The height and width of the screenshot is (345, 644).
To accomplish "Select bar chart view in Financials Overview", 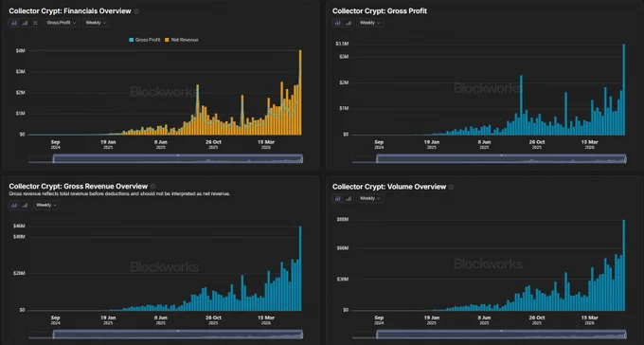I will pos(14,23).
